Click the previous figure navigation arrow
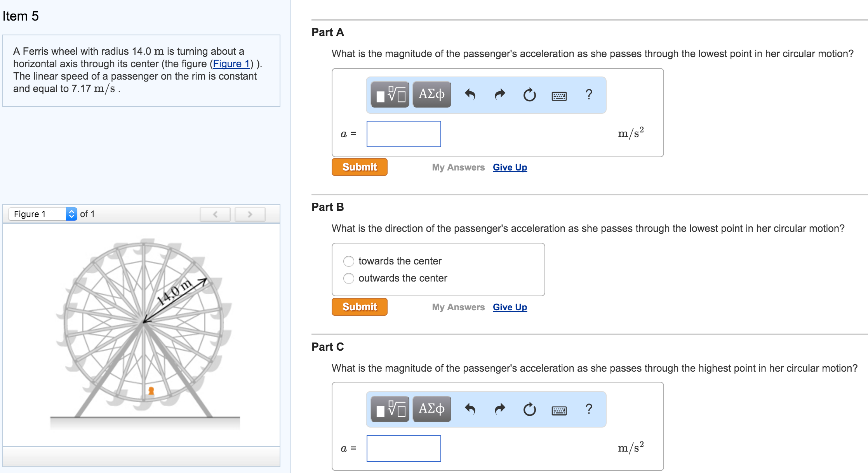The width and height of the screenshot is (868, 473). (x=215, y=214)
